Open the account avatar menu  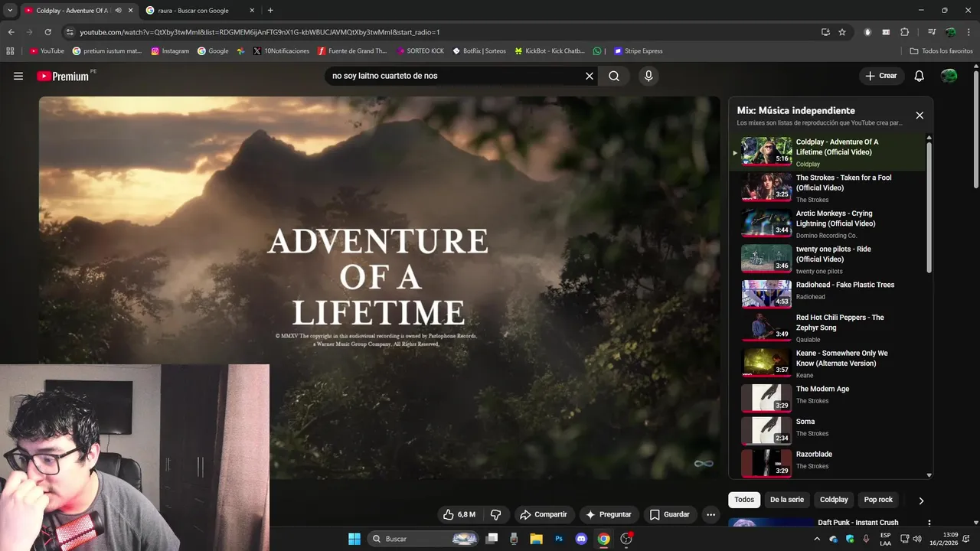coord(949,76)
